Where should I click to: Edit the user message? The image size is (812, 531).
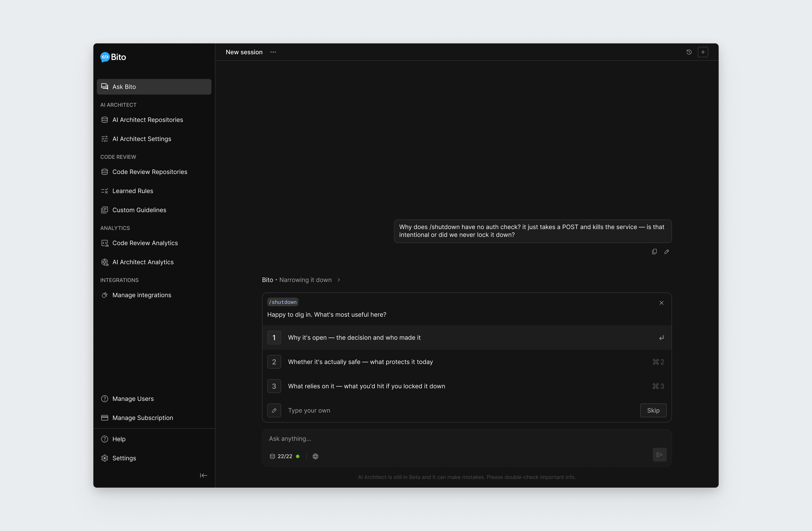667,252
